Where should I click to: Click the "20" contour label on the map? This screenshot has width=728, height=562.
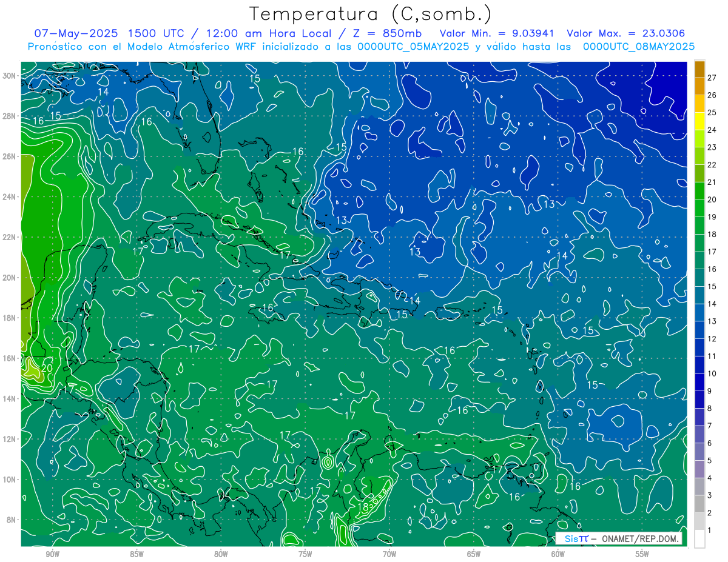pos(47,368)
